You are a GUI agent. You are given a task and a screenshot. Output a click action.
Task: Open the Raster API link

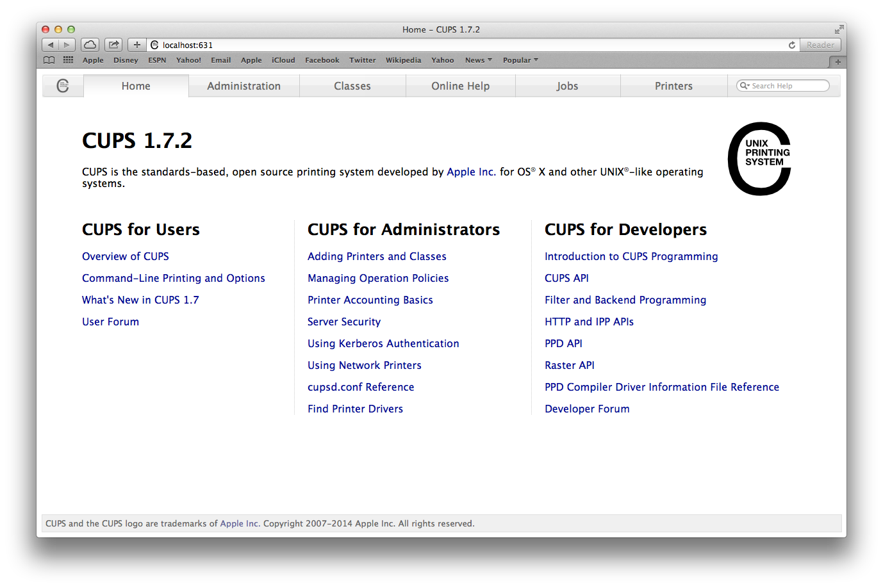[570, 365]
